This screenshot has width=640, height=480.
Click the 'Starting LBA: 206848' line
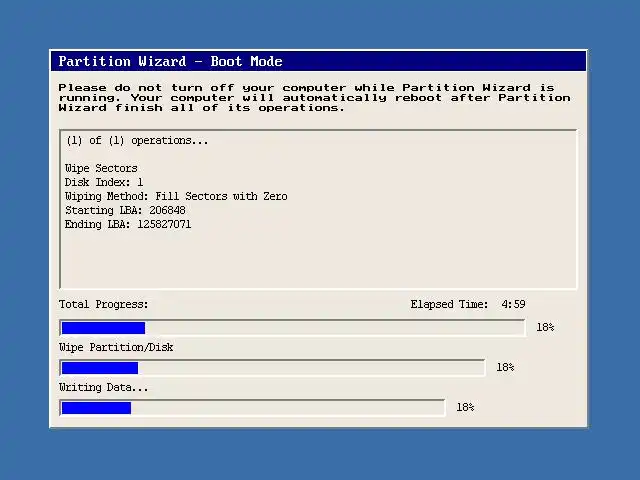tap(125, 210)
